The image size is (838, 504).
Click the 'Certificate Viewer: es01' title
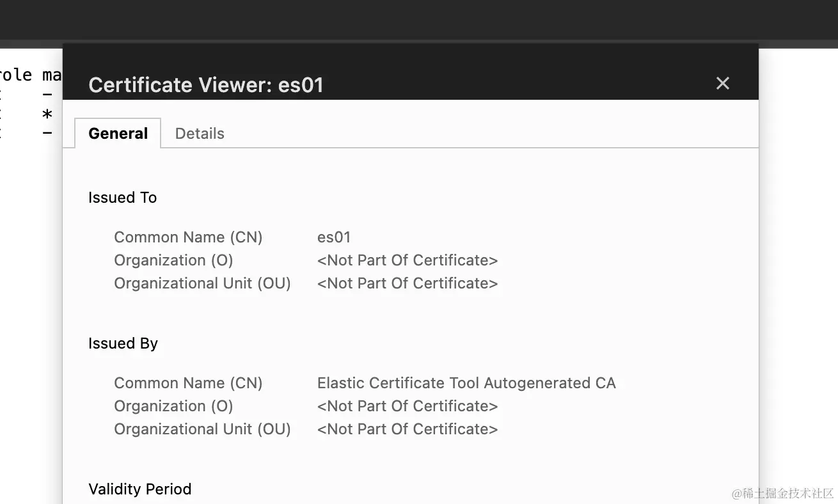206,84
